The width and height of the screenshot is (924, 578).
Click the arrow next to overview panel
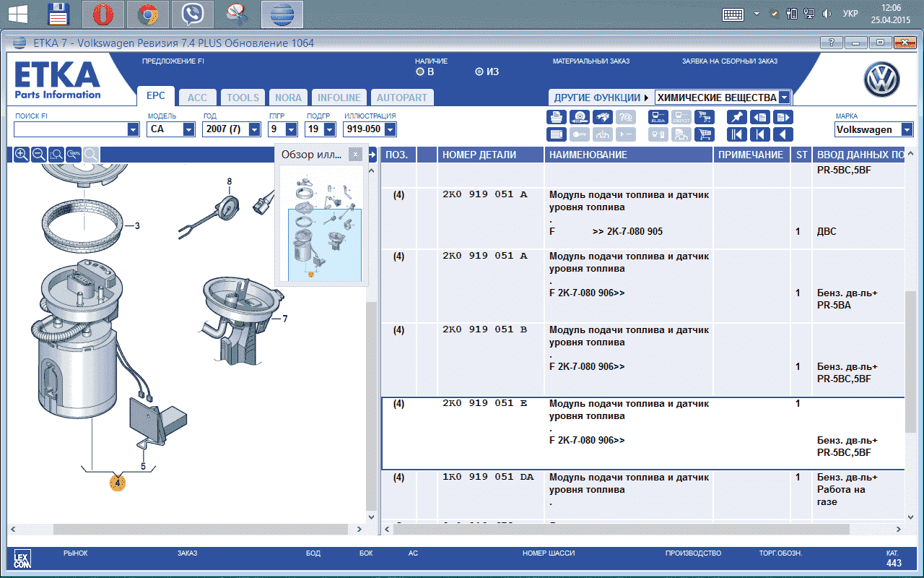pos(373,155)
